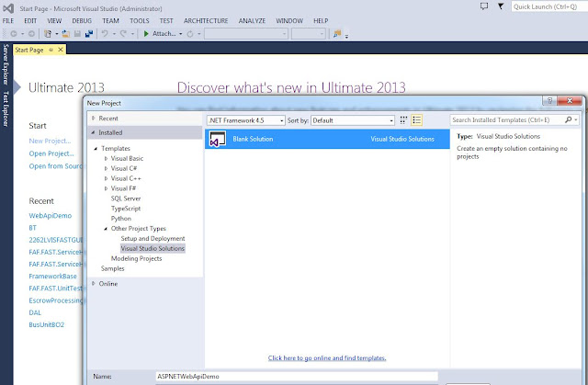The image size is (588, 385).
Task: Collapse the Other Project Types node
Action: coord(106,229)
